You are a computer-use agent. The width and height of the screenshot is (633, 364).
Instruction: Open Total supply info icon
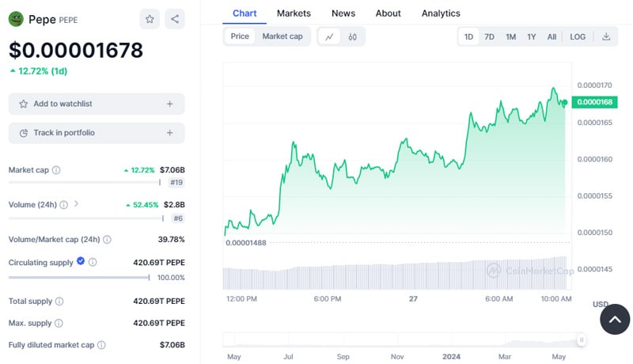click(x=59, y=301)
